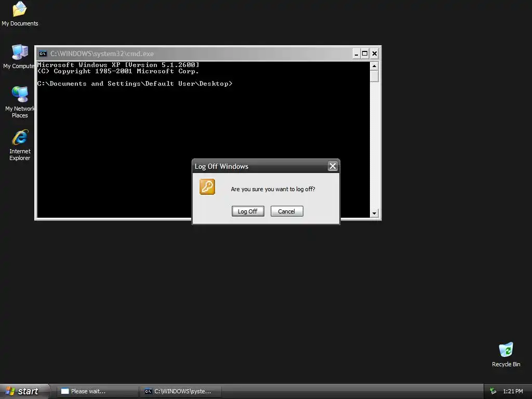This screenshot has width=532, height=399.
Task: Switch to cmd.exe taskbar button
Action: click(x=181, y=391)
